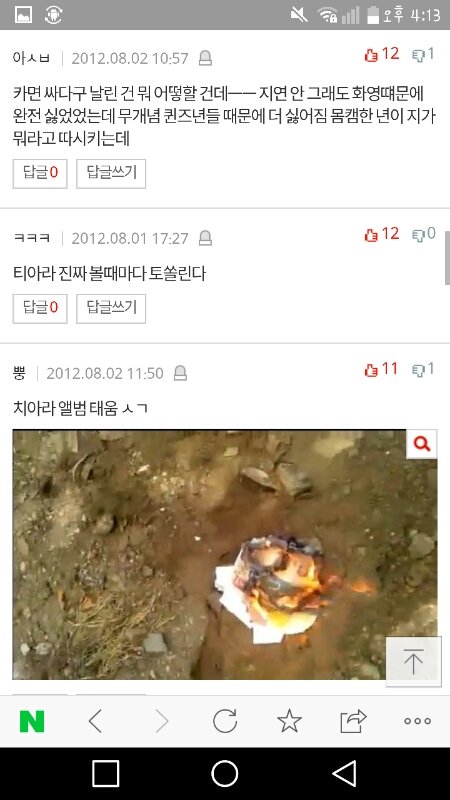
Task: Like the comment by 아ㅅㅂ
Action: pyautogui.click(x=382, y=54)
